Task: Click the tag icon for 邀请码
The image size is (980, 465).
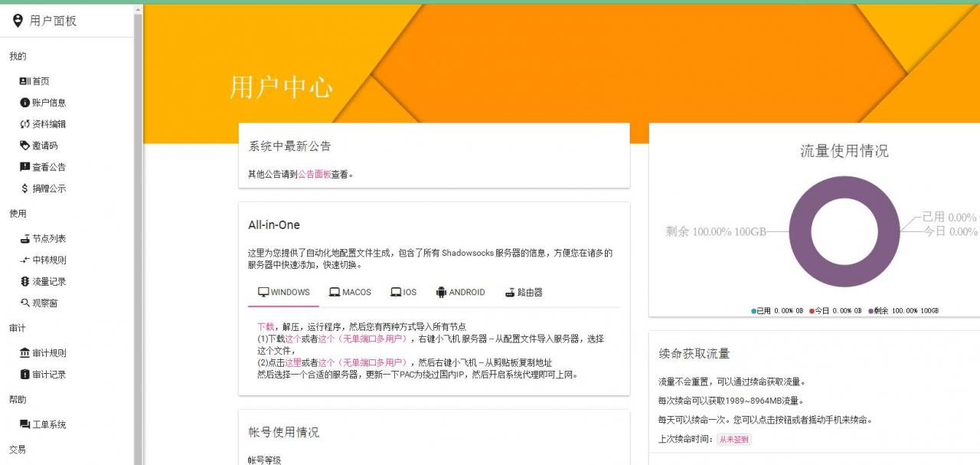Action: click(x=24, y=146)
